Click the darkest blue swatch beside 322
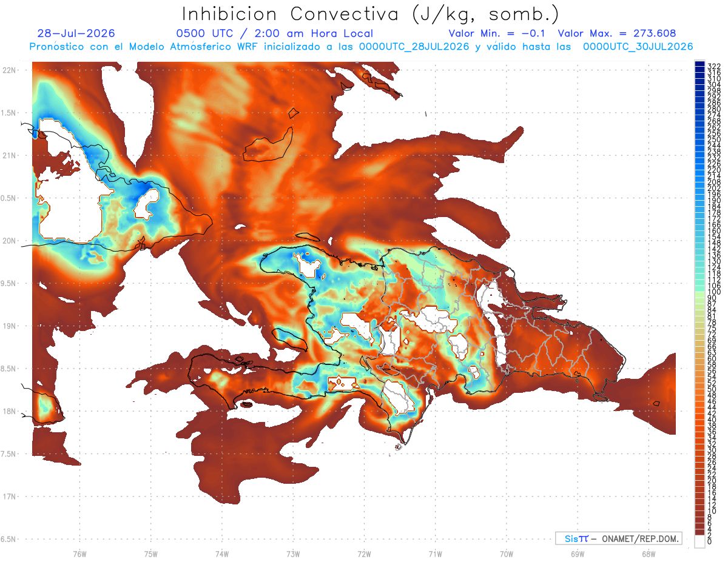 pyautogui.click(x=700, y=64)
